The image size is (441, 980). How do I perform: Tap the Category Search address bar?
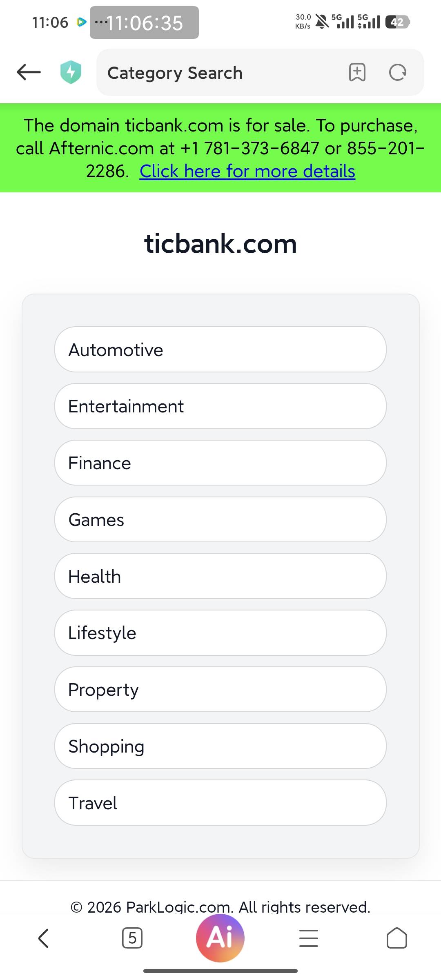(220, 73)
